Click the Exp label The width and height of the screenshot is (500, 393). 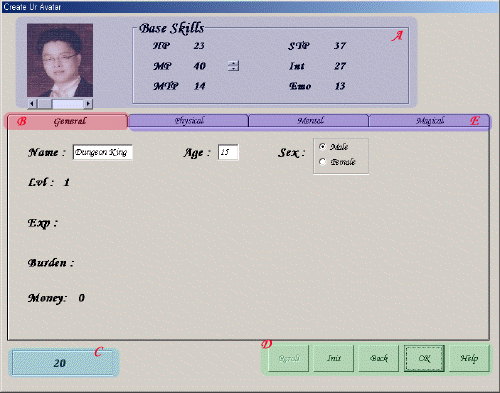(43, 223)
